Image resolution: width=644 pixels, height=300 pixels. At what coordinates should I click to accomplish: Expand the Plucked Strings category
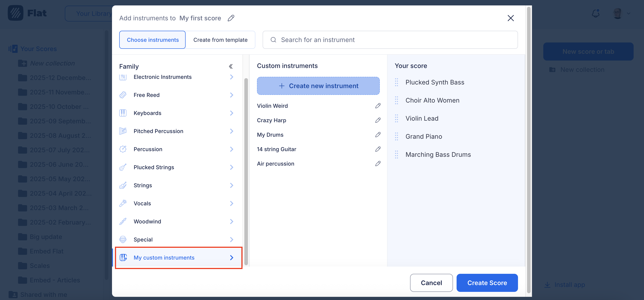(231, 167)
